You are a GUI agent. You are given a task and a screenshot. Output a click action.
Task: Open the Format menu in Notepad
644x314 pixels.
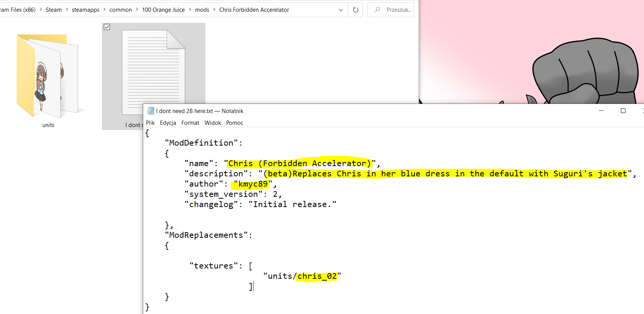pyautogui.click(x=190, y=123)
